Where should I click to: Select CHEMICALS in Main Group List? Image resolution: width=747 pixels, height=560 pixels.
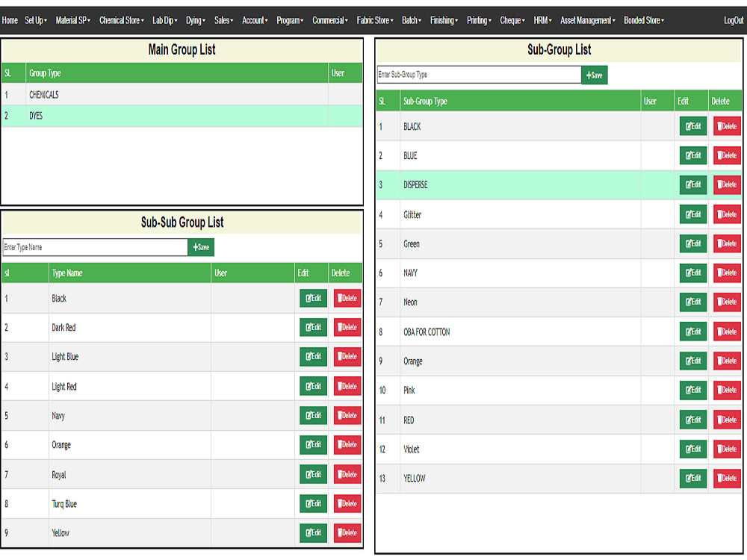click(182, 94)
